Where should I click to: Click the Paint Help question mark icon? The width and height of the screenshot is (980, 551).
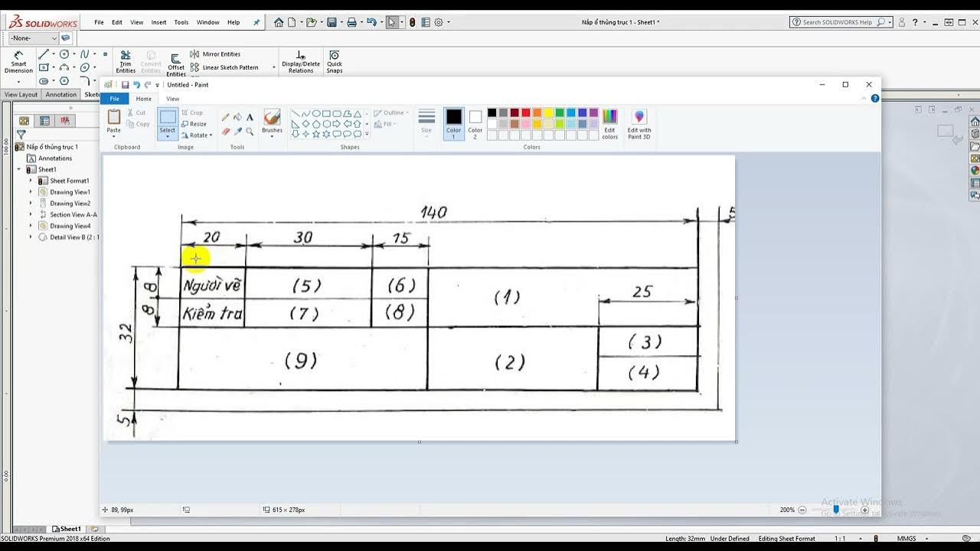pos(875,99)
